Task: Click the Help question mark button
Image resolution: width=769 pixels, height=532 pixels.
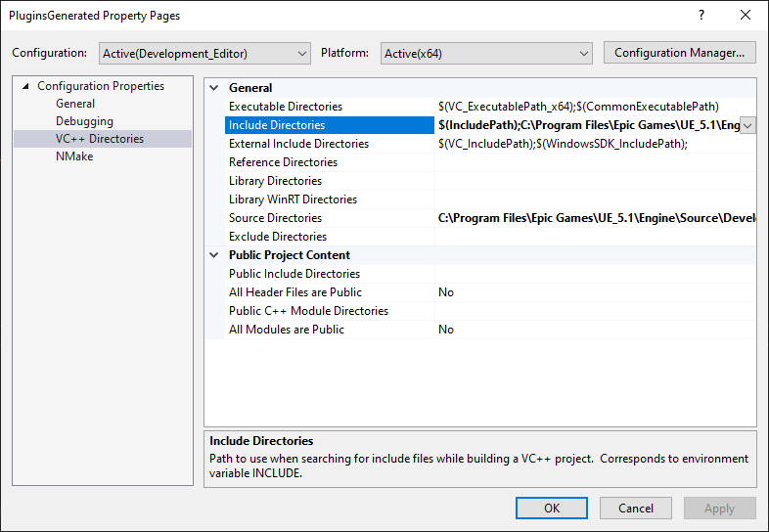Action: click(701, 16)
